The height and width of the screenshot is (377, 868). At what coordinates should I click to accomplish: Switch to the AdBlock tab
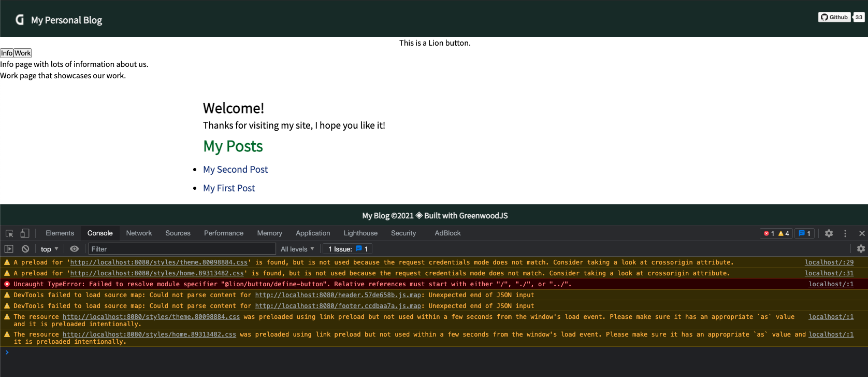click(x=447, y=233)
